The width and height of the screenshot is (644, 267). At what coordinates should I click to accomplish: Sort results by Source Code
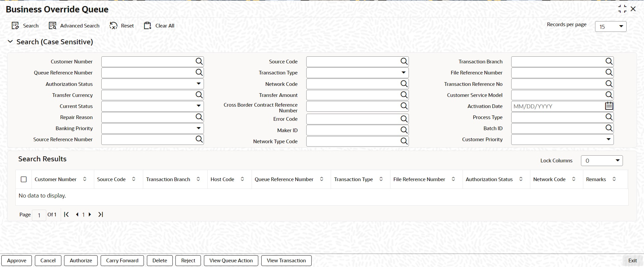134,179
